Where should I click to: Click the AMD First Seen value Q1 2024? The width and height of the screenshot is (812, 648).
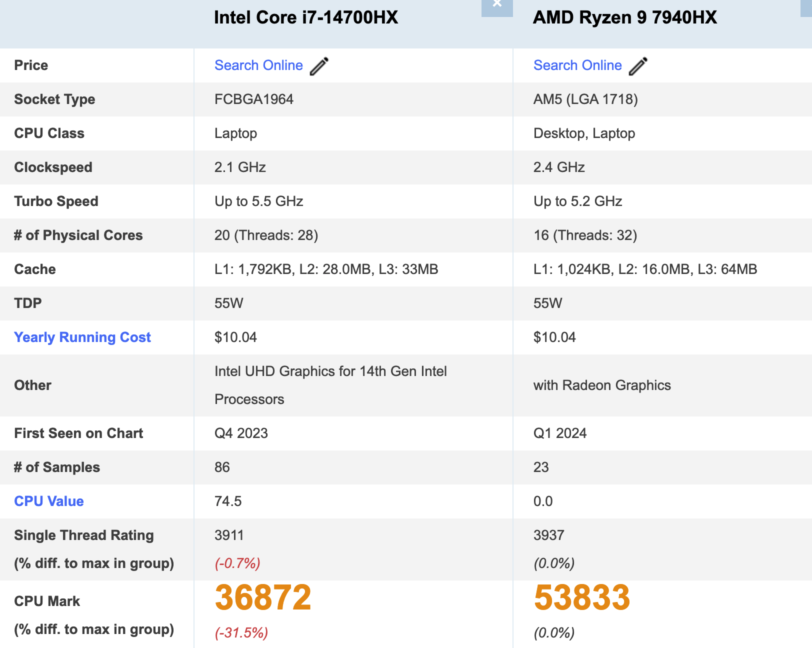[x=560, y=433]
